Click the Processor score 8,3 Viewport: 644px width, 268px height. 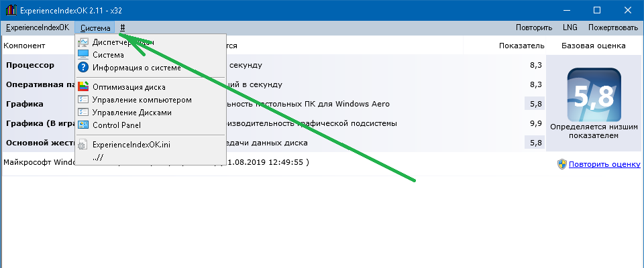536,65
